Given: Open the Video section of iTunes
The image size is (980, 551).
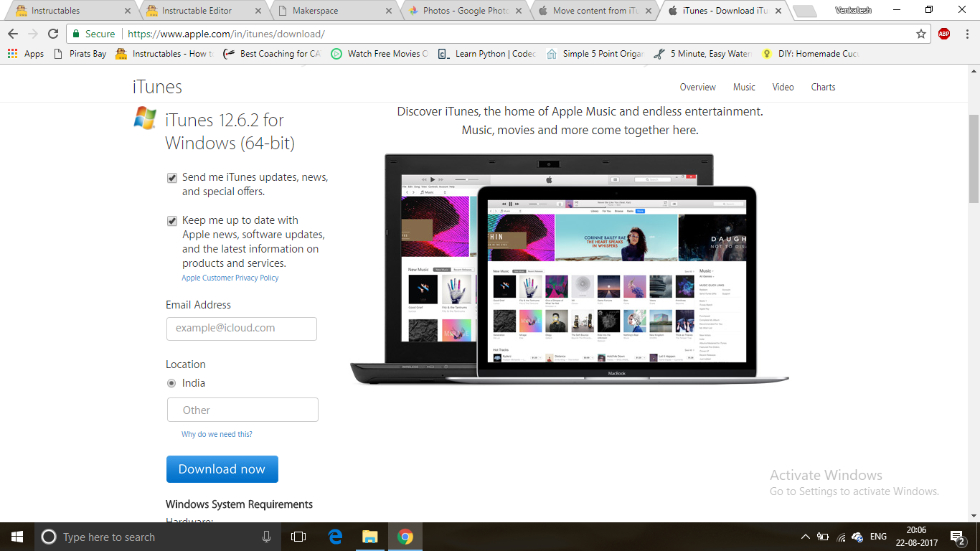Looking at the screenshot, I should tap(783, 87).
